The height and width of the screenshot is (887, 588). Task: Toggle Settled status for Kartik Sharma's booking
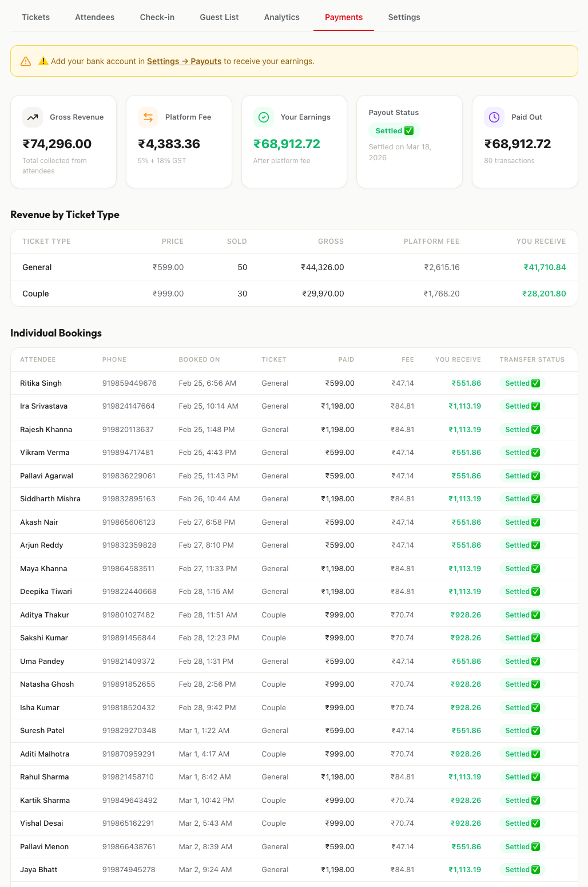[x=521, y=800]
